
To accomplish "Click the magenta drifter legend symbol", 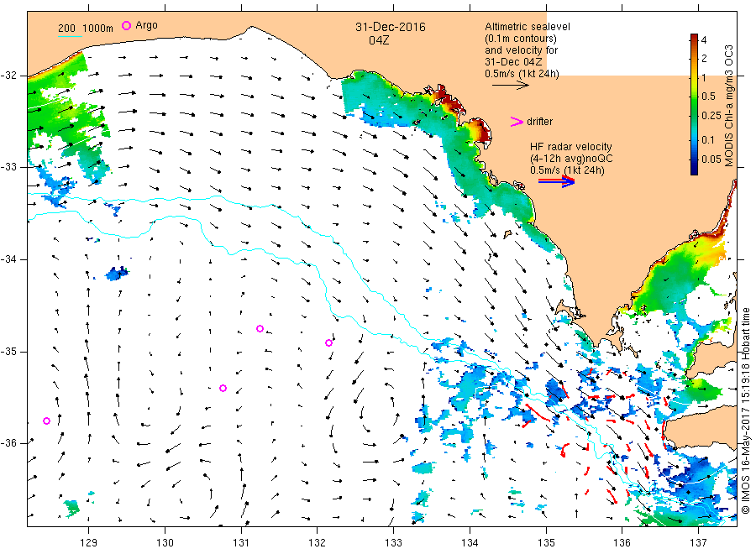I will pos(517,122).
